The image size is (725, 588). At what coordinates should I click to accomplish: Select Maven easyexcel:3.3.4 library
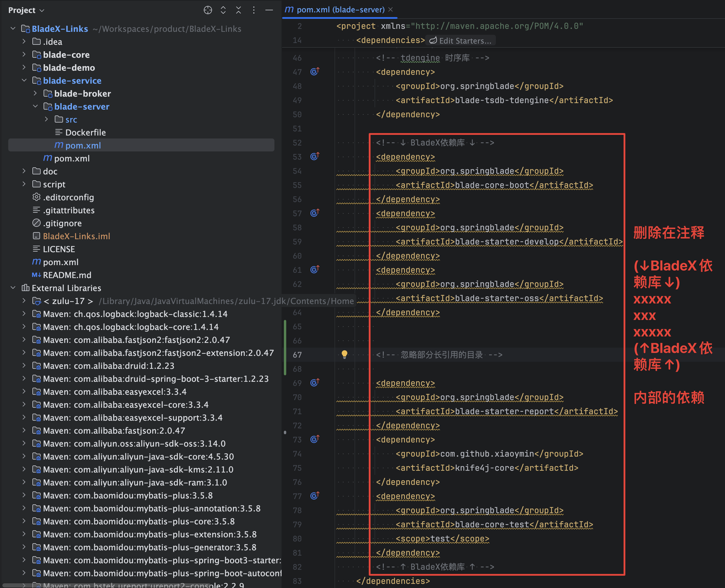[115, 392]
